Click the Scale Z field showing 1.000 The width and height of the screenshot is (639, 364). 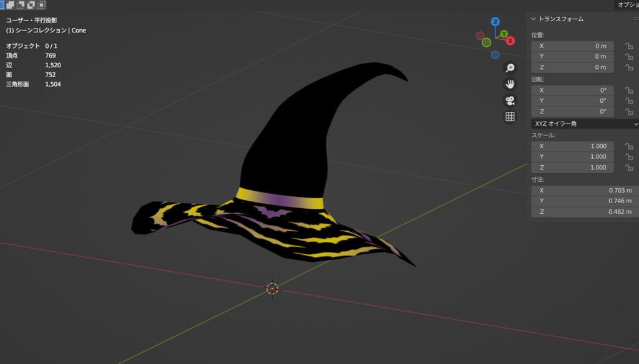[572, 167]
